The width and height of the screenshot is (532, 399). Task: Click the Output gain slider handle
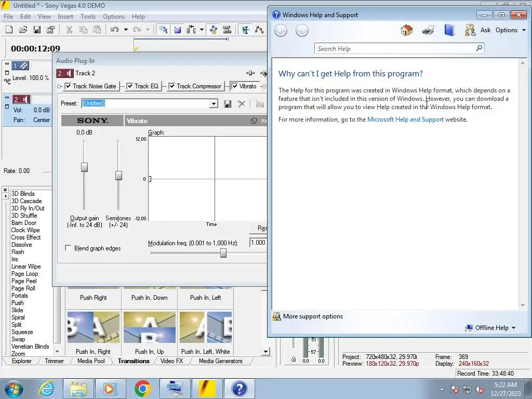coord(84,167)
